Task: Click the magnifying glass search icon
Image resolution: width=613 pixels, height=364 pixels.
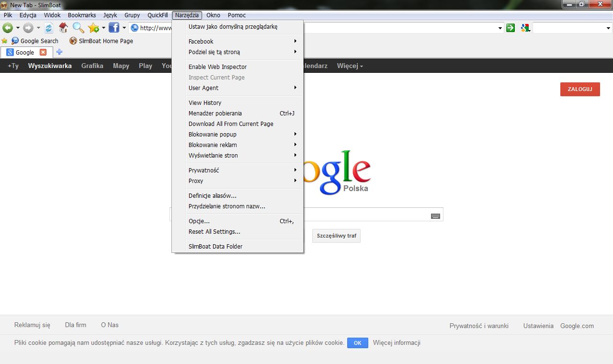Action: pyautogui.click(x=79, y=28)
